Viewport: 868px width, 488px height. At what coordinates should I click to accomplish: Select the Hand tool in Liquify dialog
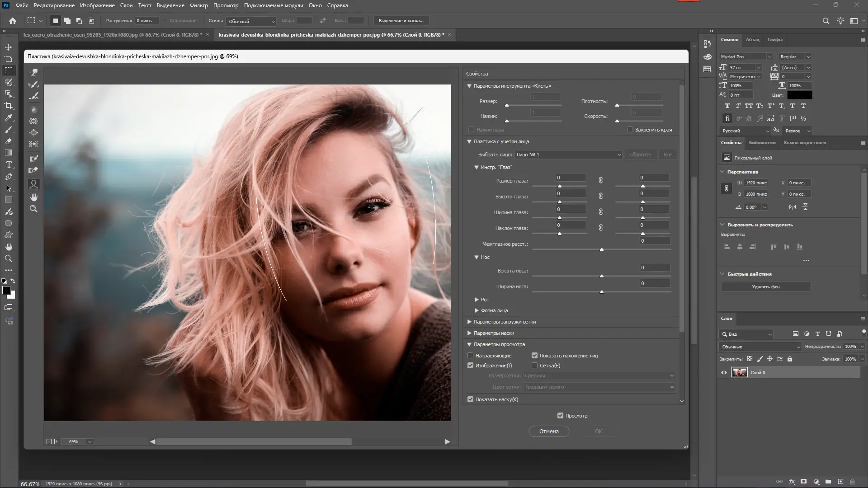pos(33,197)
